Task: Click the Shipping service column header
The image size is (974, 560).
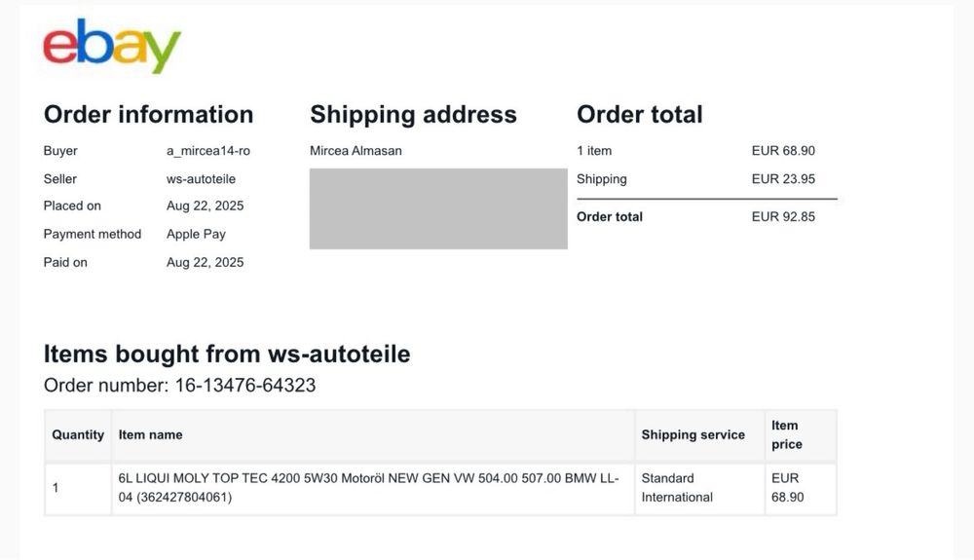Action: (x=693, y=434)
